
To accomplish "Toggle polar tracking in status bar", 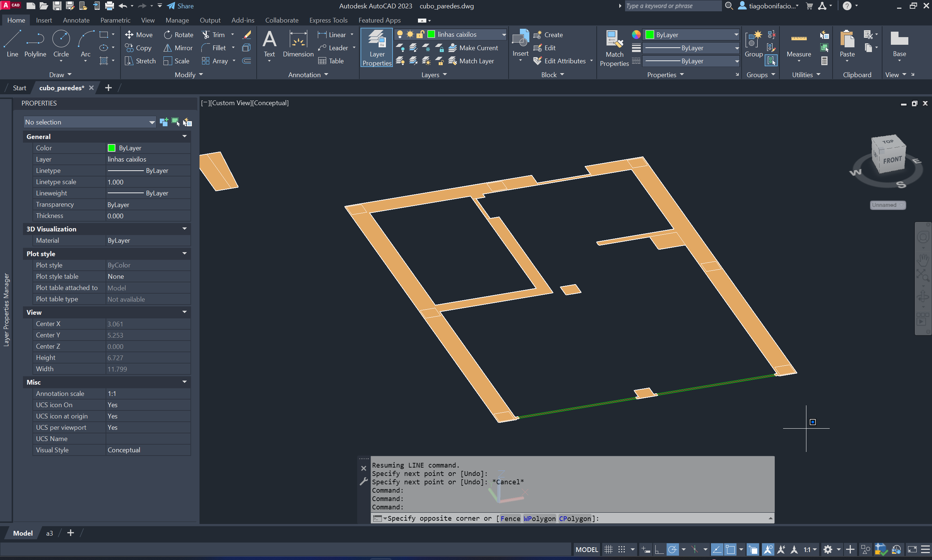I will click(672, 549).
